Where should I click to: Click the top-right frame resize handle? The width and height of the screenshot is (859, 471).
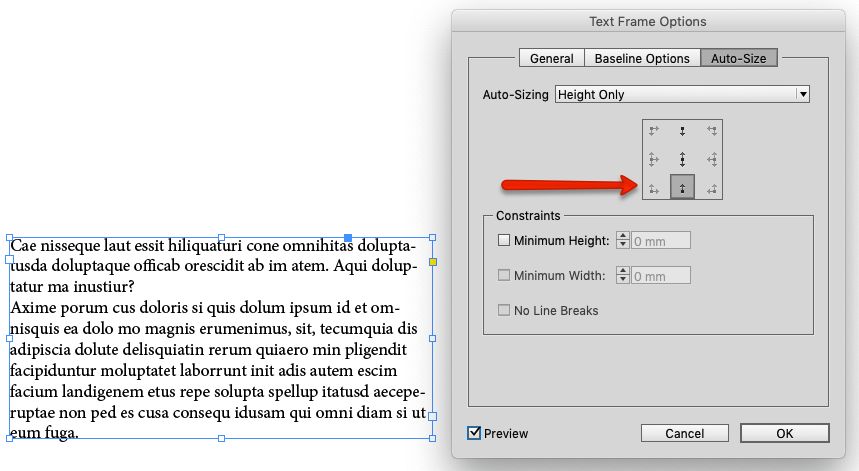[433, 238]
